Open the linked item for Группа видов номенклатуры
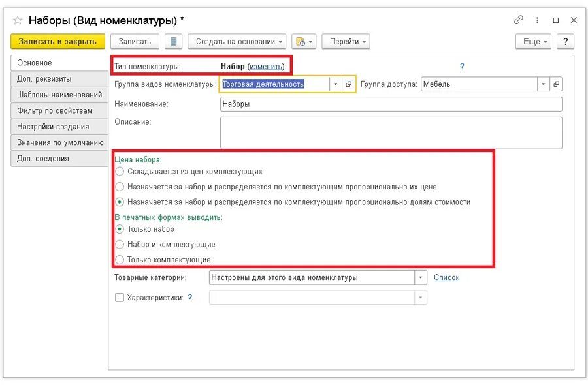This screenshot has width=588, height=385. [348, 84]
